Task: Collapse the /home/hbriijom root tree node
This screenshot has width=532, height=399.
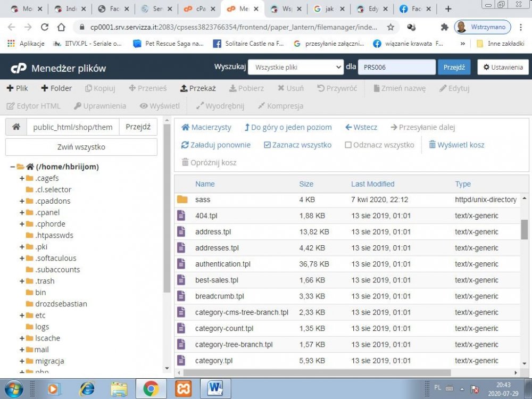Action: 12,167
